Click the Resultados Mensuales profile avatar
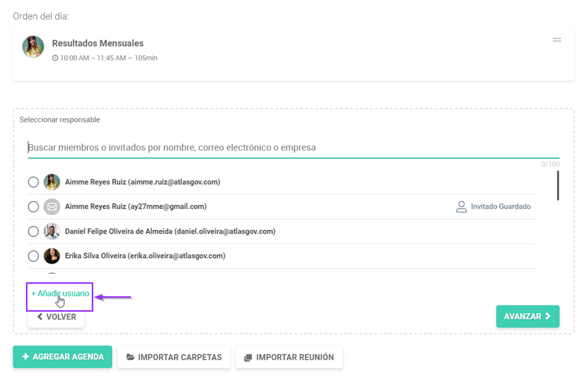588x391 pixels. 33,47
